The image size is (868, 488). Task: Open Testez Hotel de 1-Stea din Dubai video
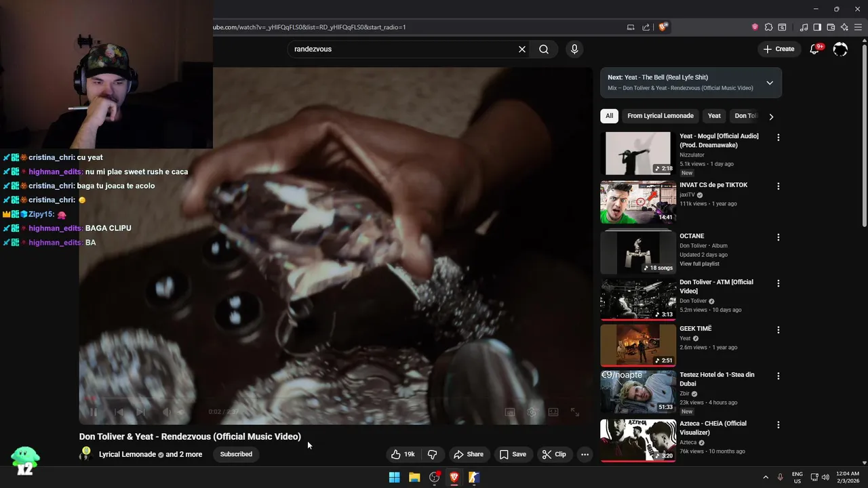[x=717, y=379]
